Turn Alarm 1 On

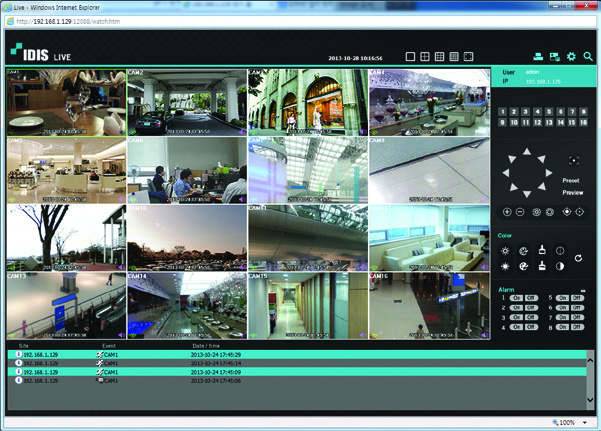point(516,298)
